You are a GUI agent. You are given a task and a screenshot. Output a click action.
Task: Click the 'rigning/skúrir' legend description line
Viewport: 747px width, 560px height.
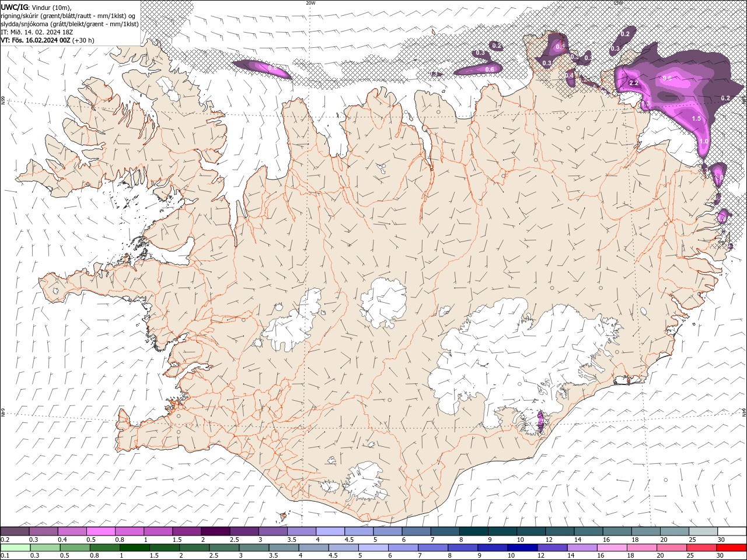[x=68, y=15]
